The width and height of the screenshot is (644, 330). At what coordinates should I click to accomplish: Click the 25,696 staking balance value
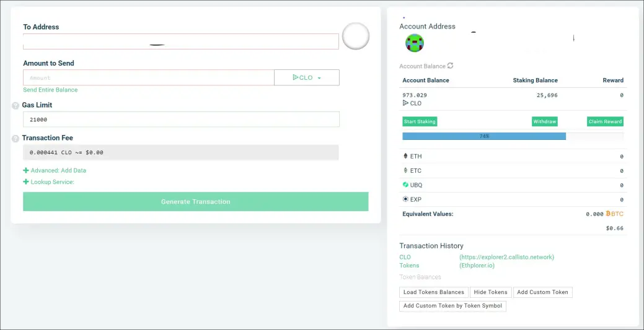(547, 95)
